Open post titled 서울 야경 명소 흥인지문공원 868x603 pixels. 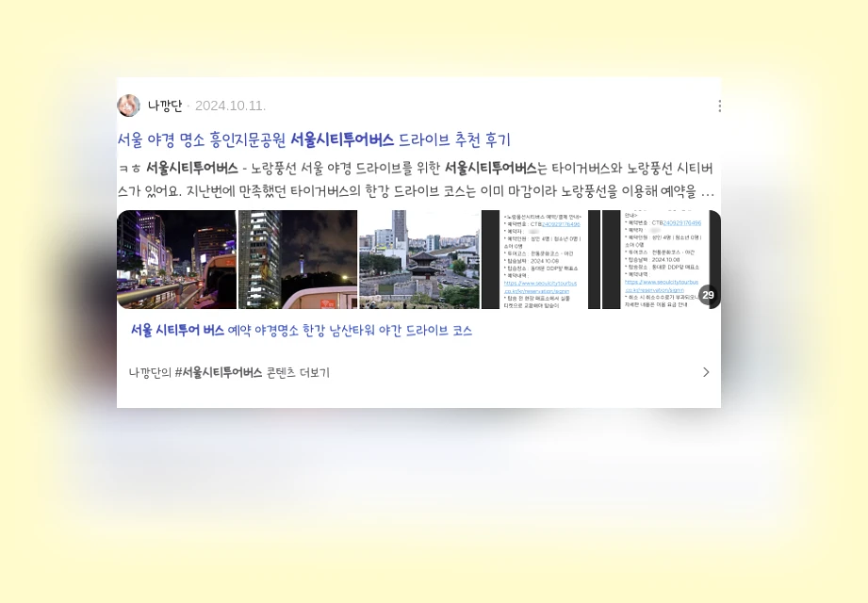click(314, 139)
